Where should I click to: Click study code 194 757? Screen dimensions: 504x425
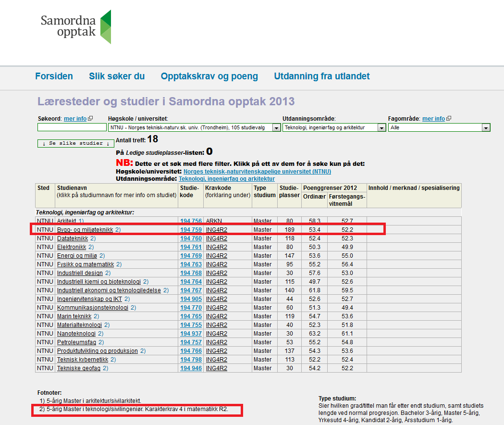click(x=191, y=343)
